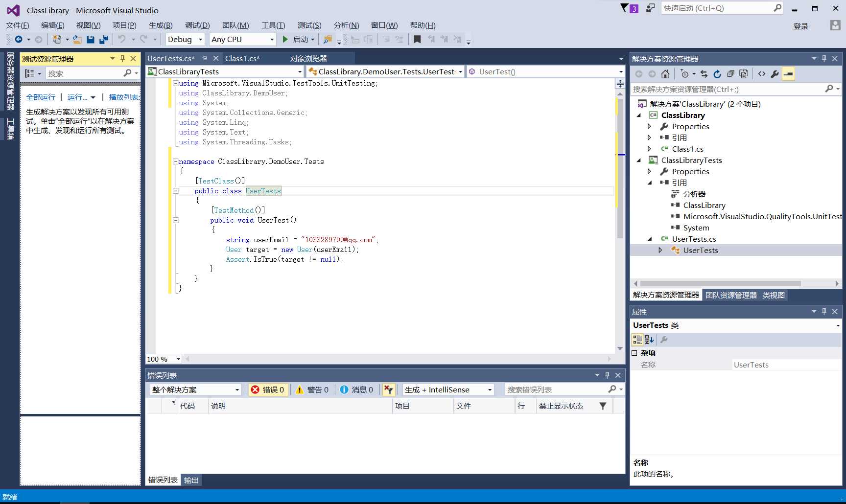Switch to the 输出 output tab
This screenshot has height=504, width=846.
tap(191, 480)
